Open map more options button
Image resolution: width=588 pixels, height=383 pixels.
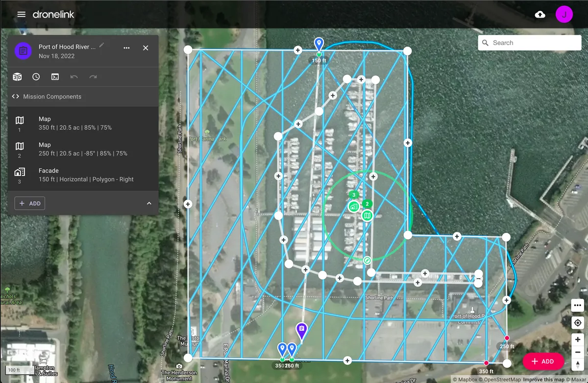click(577, 306)
